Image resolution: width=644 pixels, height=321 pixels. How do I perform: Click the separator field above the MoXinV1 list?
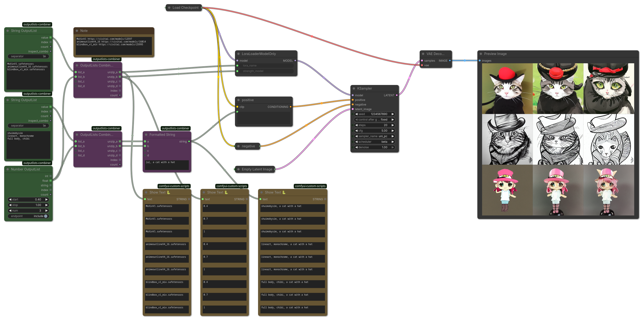[x=28, y=57]
